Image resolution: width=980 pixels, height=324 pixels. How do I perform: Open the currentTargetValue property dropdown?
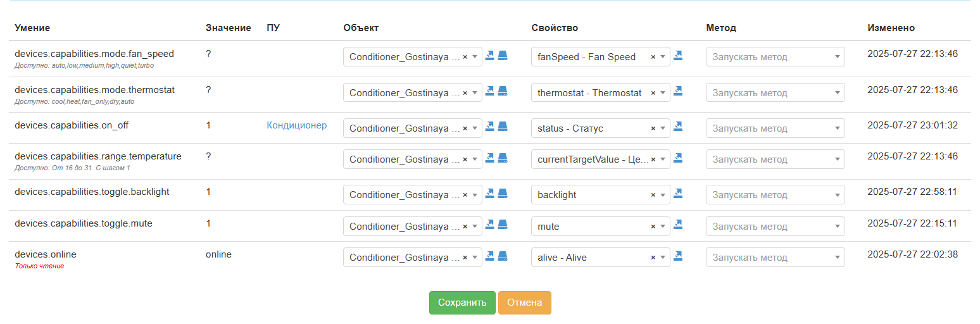pyautogui.click(x=662, y=159)
